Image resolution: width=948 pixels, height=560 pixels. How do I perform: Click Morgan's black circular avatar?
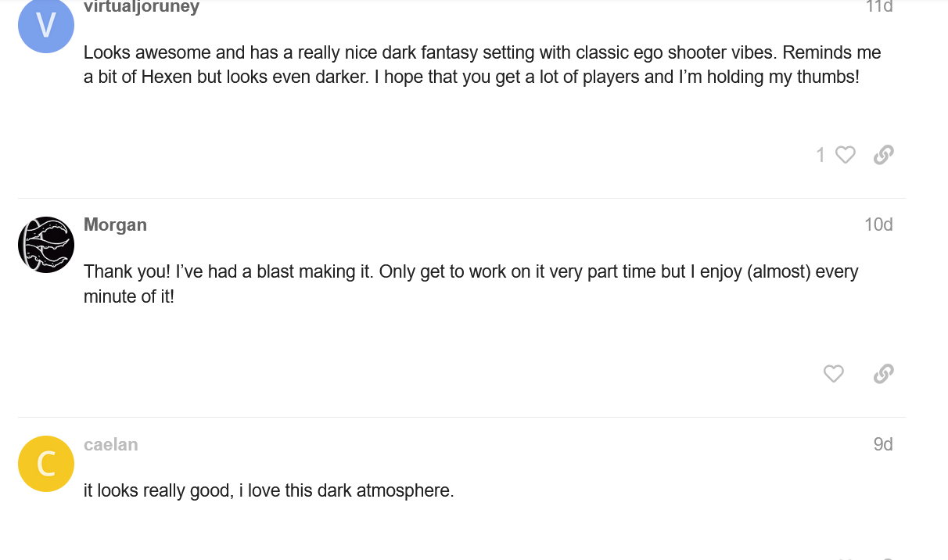coord(46,245)
